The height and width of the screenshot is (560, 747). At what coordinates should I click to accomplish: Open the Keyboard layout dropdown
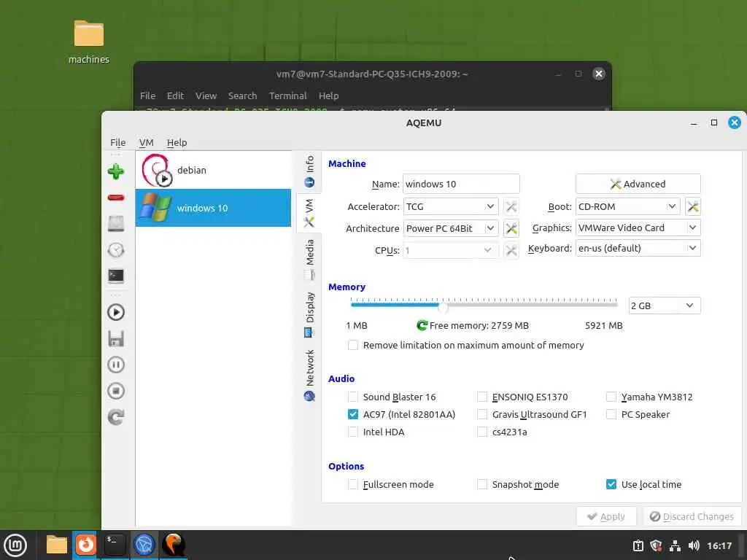pos(638,248)
